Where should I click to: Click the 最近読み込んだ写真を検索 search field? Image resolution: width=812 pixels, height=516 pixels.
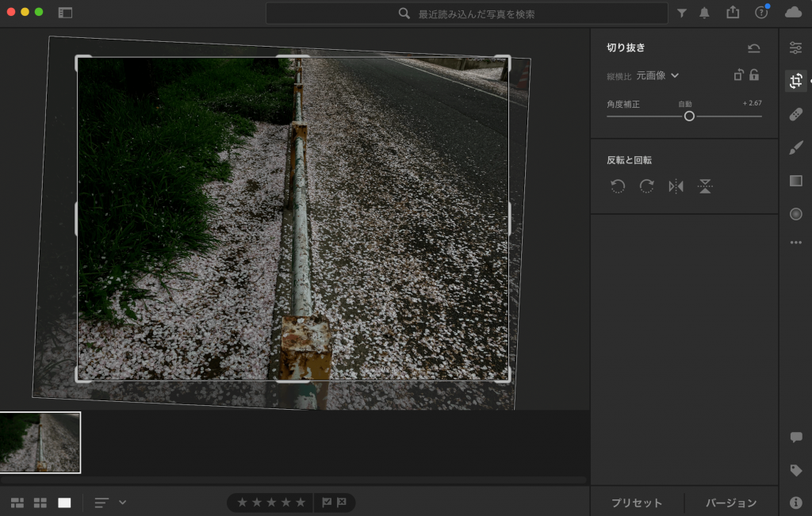point(466,13)
